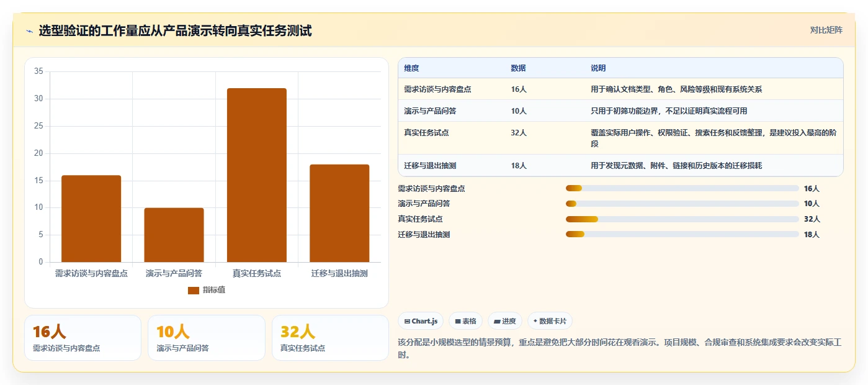Screen dimensions: 868x385
Task: Click the lightning icon beside the card title
Action: point(29,31)
